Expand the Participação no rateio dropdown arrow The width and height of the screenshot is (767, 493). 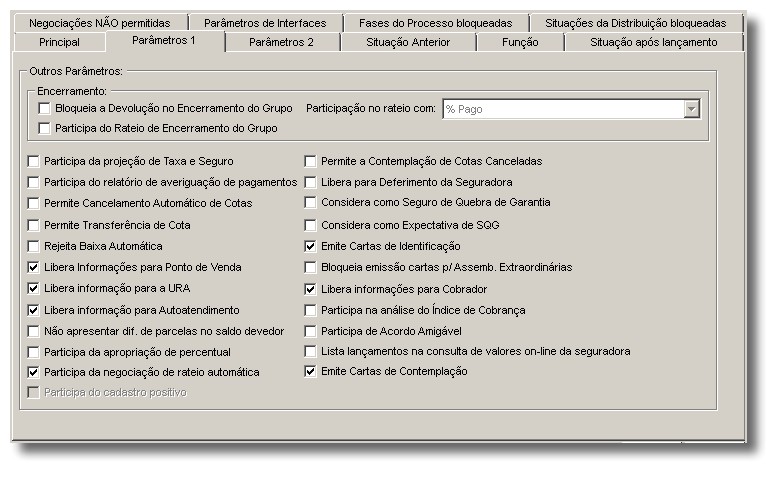click(691, 109)
